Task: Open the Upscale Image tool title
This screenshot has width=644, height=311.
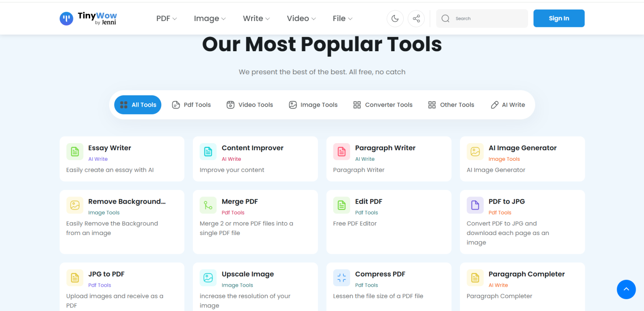Action: pos(248,274)
